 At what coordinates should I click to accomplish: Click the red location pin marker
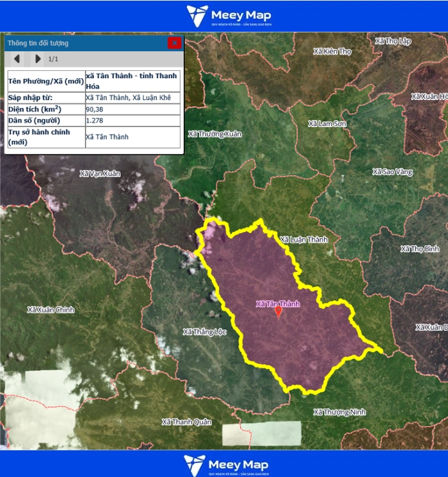(x=278, y=311)
